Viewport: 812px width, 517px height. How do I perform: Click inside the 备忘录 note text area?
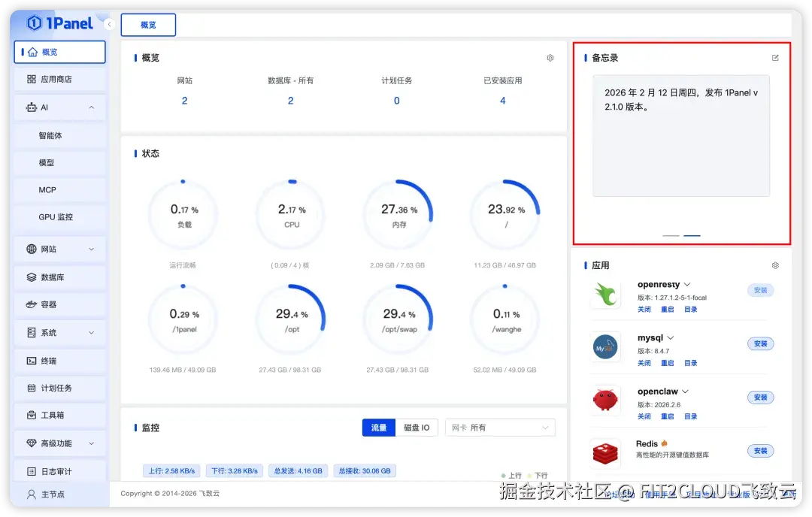click(x=681, y=135)
